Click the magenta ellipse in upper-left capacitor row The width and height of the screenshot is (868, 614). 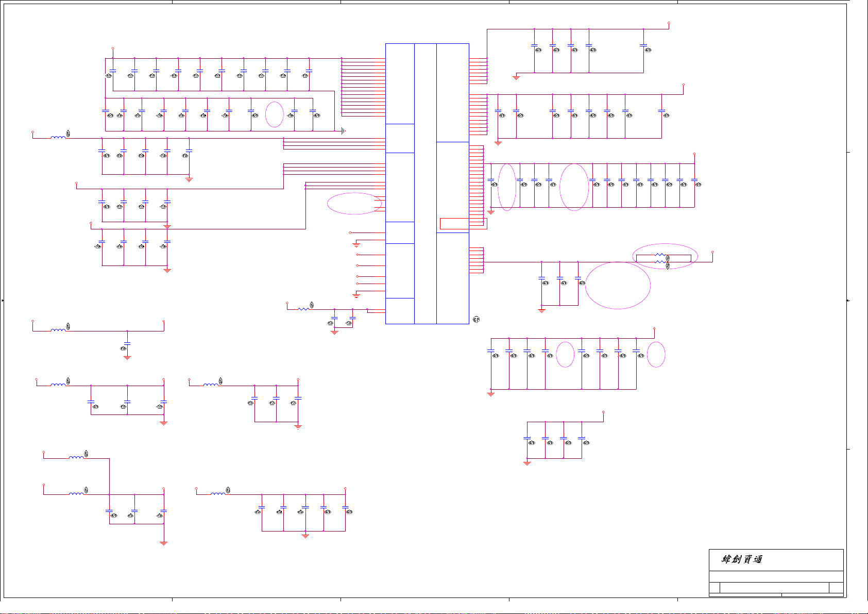click(275, 114)
